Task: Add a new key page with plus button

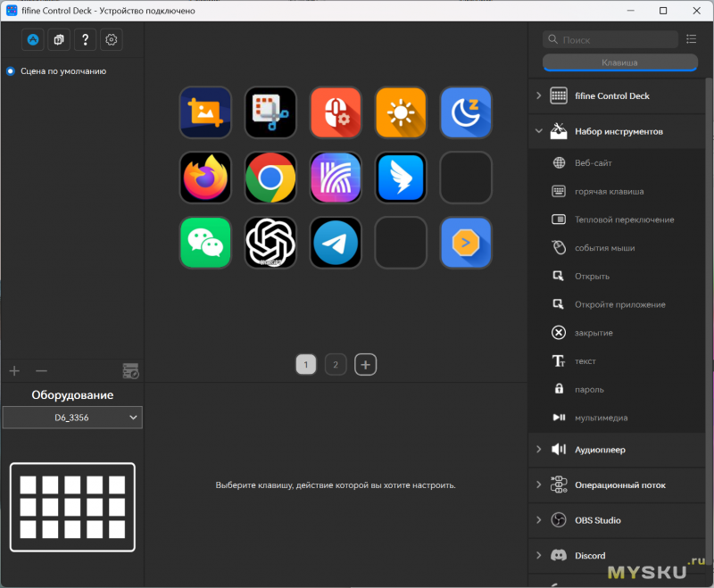Action: (x=366, y=365)
